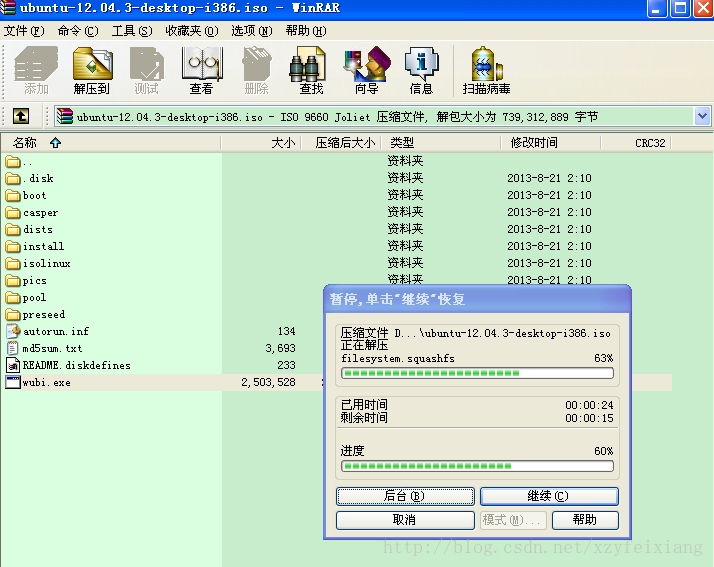Select the boot folder icon
The height and width of the screenshot is (567, 714).
coord(13,195)
